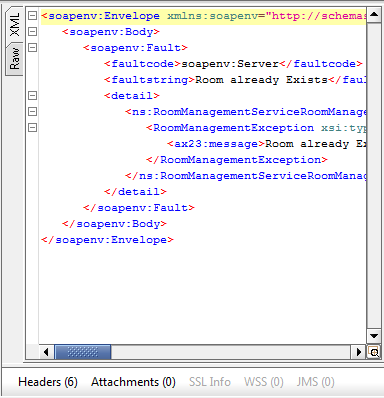Collapse the soapenv:Fault element
The height and width of the screenshot is (398, 384).
point(32,47)
